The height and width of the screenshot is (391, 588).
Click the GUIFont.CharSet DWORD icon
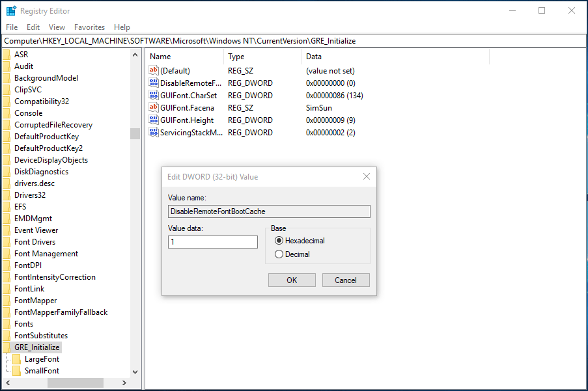[x=154, y=95]
